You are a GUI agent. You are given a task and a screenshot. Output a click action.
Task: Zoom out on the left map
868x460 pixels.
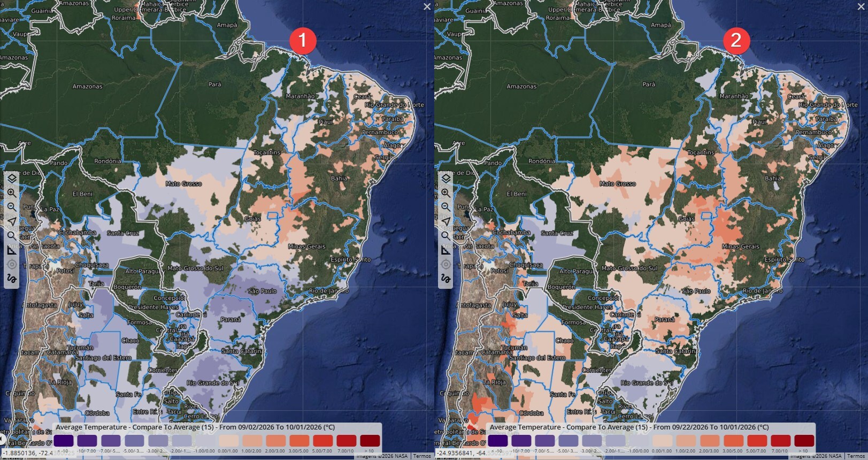pyautogui.click(x=12, y=207)
